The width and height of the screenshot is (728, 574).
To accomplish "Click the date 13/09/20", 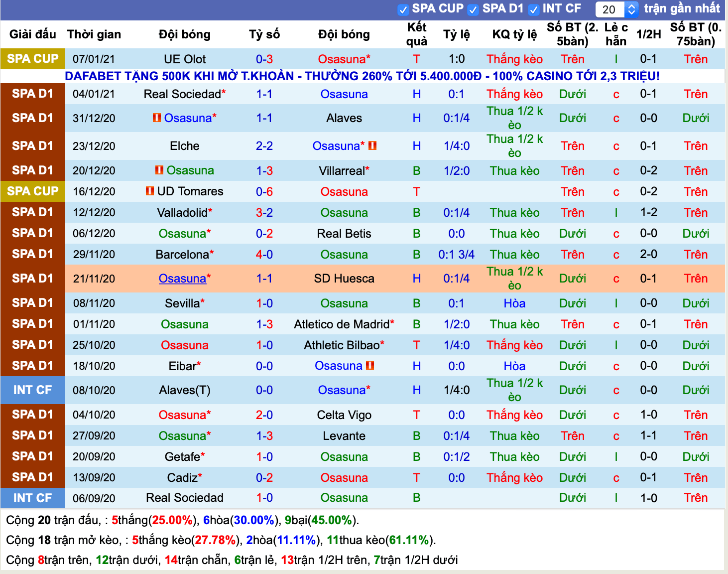I will 94,478.
